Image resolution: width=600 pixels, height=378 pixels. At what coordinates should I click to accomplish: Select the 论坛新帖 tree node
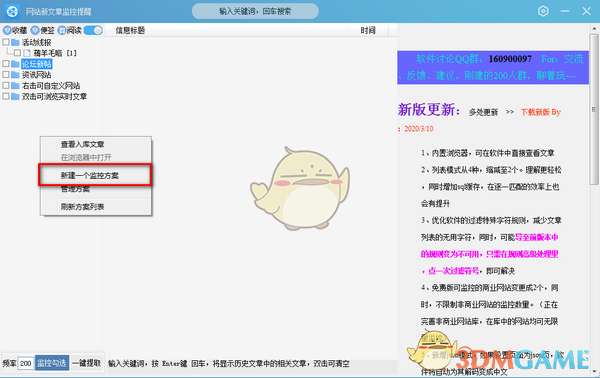[36, 64]
